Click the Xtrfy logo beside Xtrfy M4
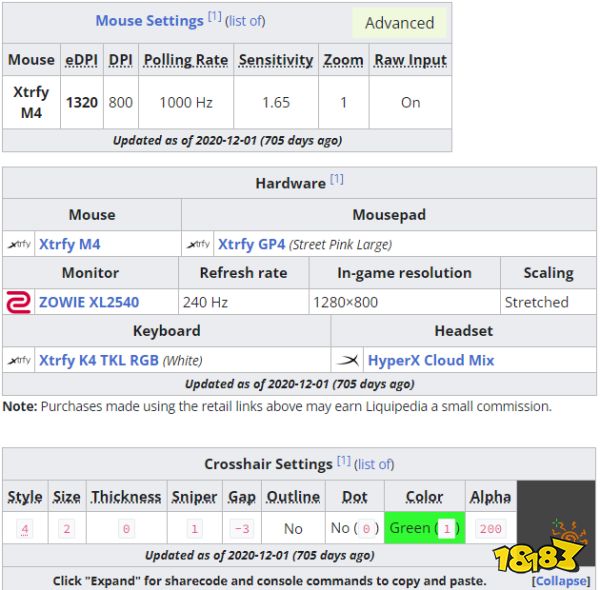 click(19, 244)
